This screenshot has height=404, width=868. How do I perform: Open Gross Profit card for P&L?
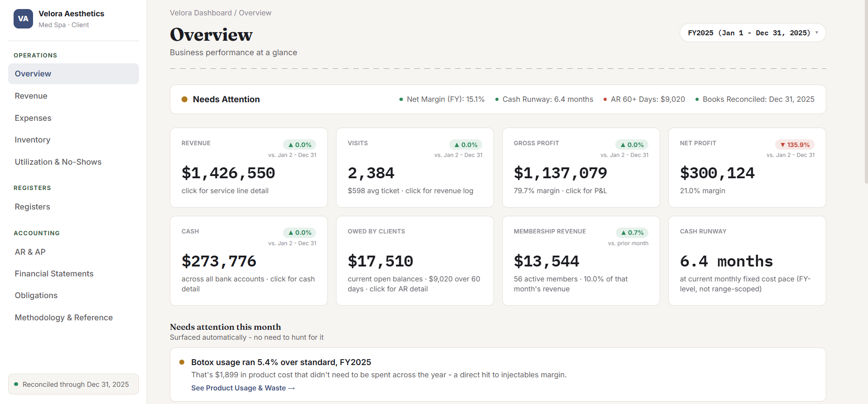click(581, 168)
